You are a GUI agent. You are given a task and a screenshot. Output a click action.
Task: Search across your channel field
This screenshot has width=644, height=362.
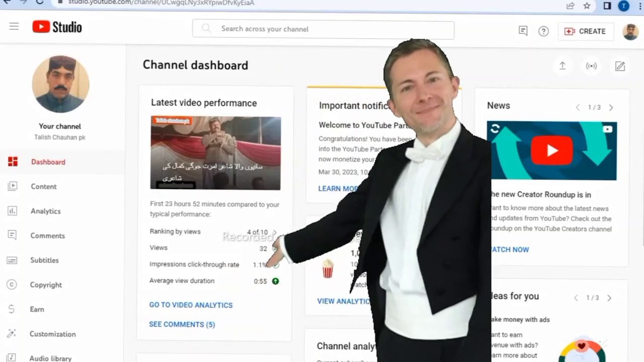[x=323, y=29]
